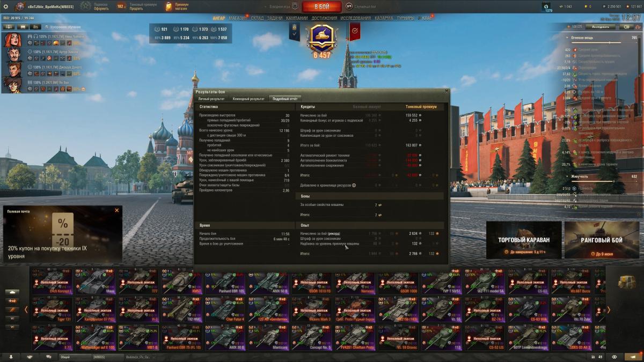This screenshot has width=644, height=362.
Task: Click the chat messages icon in bottom bar
Action: 49,357
